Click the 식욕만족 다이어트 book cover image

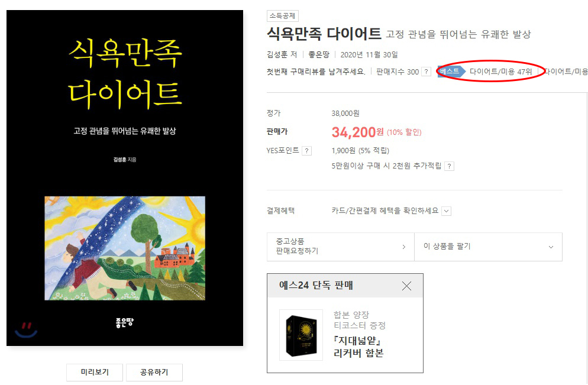[125, 178]
